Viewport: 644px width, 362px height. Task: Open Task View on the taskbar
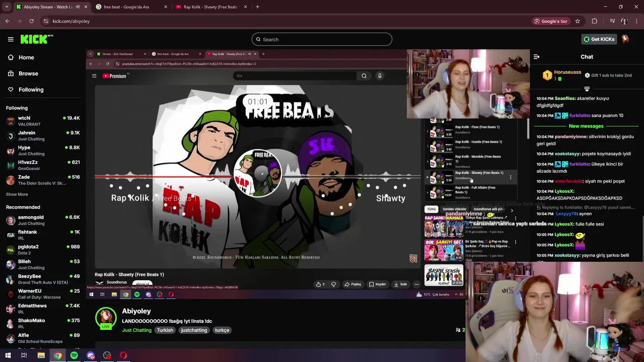tap(24, 355)
